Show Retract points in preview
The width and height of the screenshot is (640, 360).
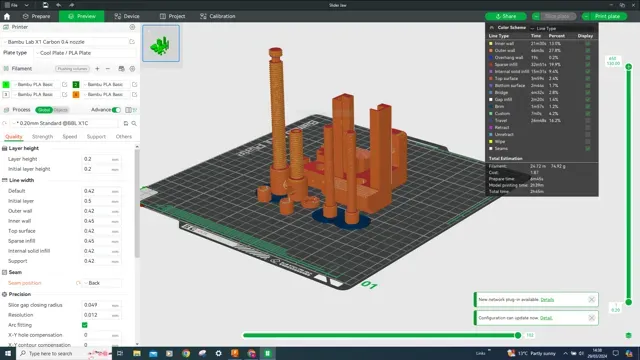point(588,127)
